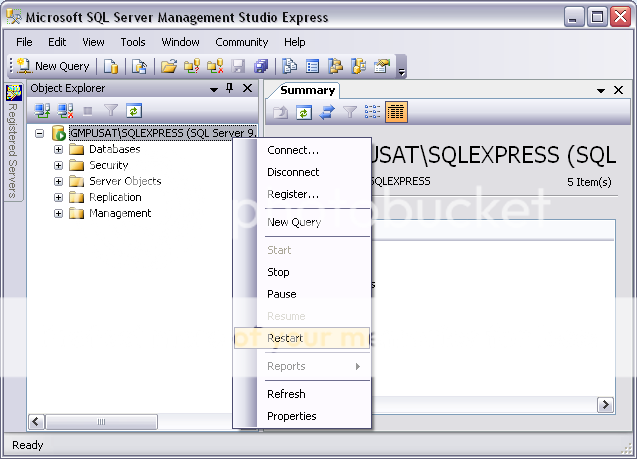Open toolbar options overflow arrow
637x459 pixels.
click(x=401, y=72)
